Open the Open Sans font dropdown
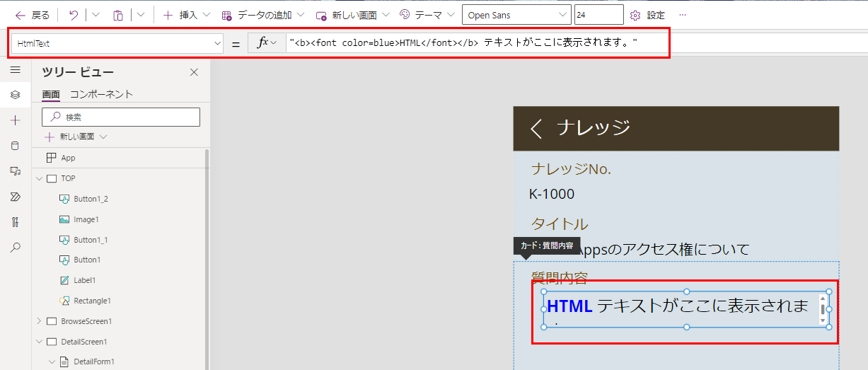 point(516,15)
